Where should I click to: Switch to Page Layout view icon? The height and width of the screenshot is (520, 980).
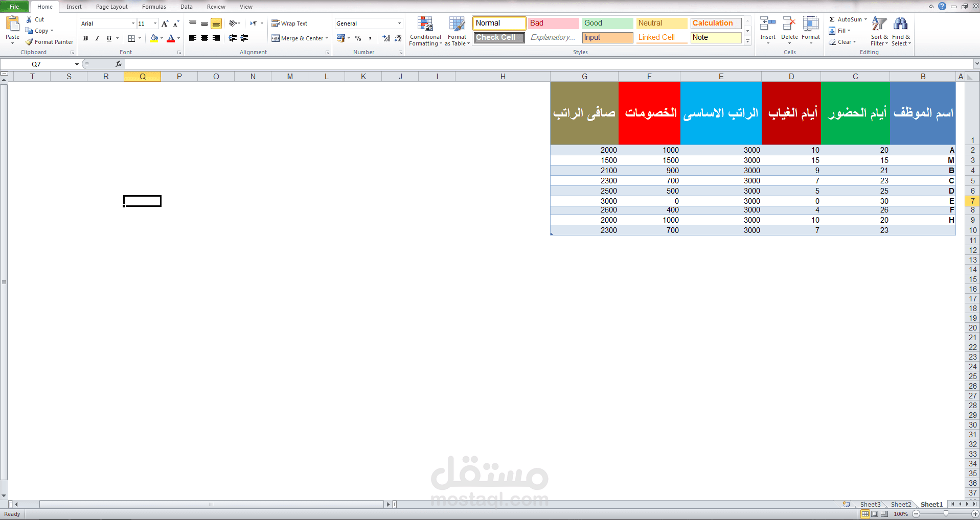point(875,514)
